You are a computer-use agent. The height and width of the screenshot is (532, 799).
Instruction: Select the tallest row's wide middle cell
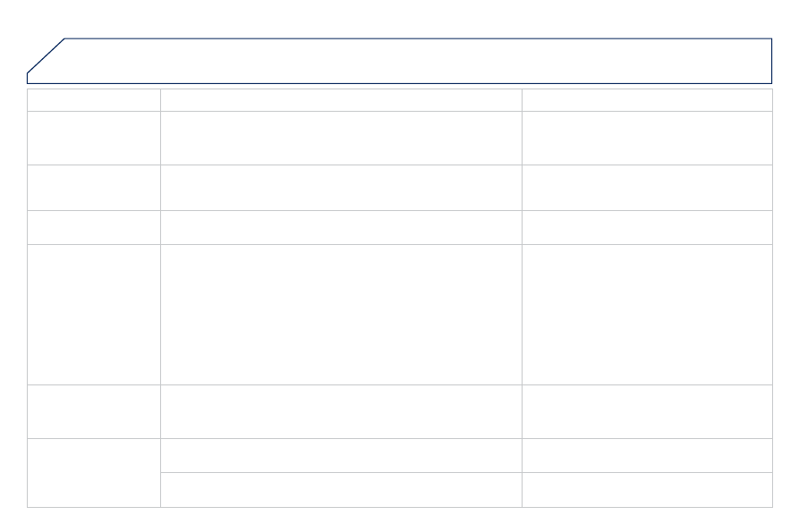[341, 315]
